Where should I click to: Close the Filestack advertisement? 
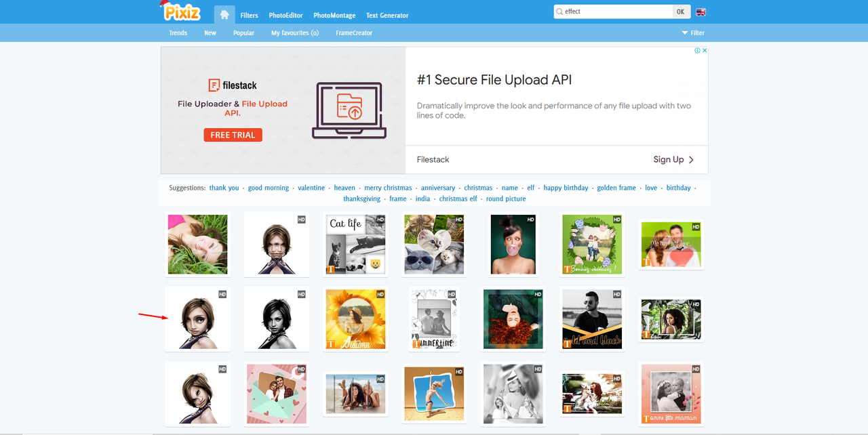click(705, 50)
